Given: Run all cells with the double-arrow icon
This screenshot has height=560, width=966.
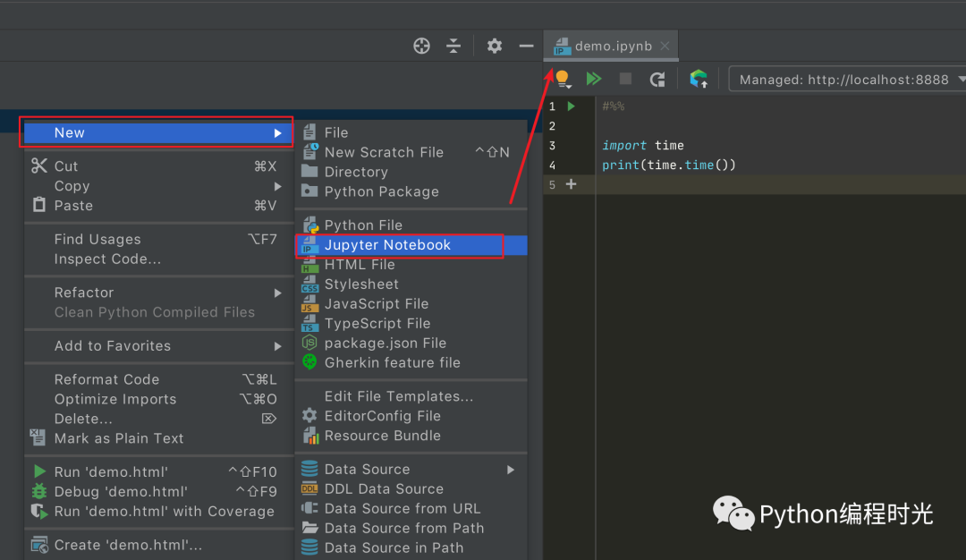Looking at the screenshot, I should [x=594, y=79].
